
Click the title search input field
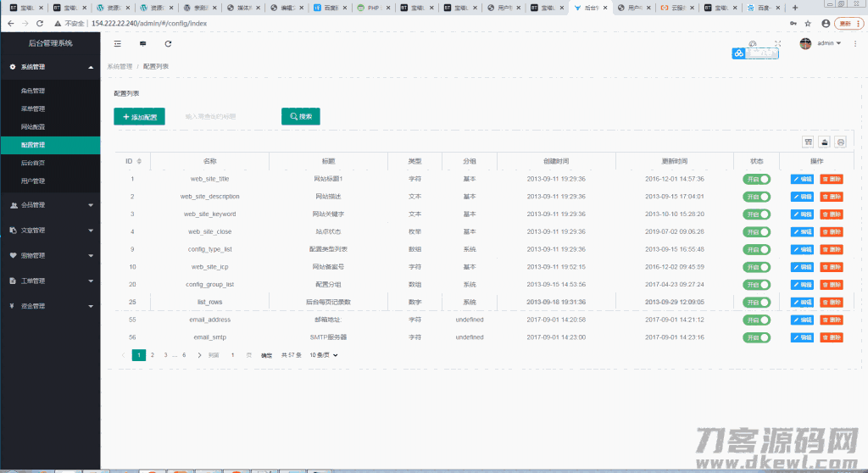(x=225, y=117)
